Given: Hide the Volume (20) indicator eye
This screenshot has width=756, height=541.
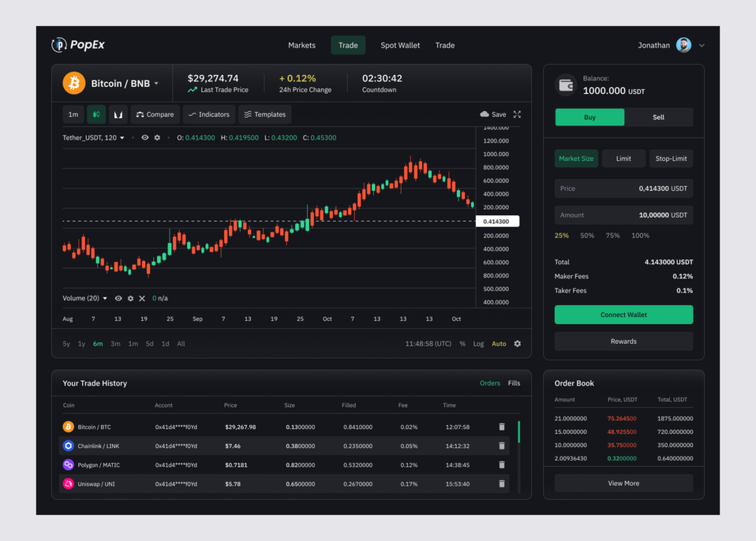Looking at the screenshot, I should tap(118, 298).
